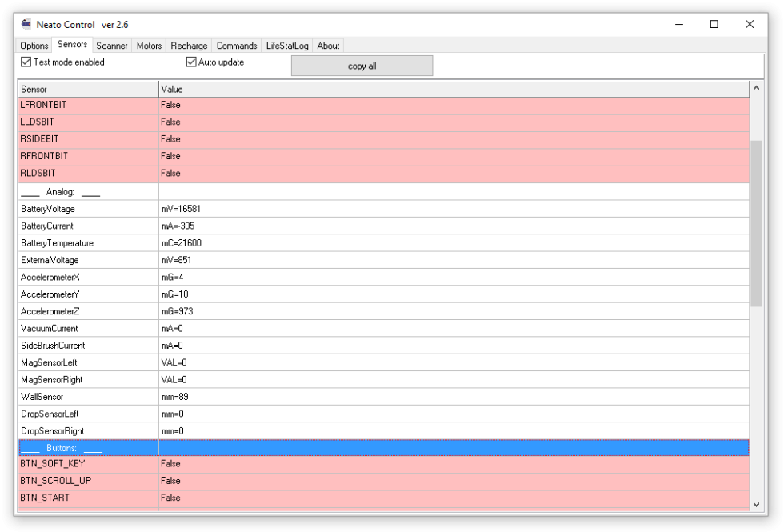Viewport: 784px width, 532px height.
Task: Open the LifeStatLog tab
Action: click(287, 46)
